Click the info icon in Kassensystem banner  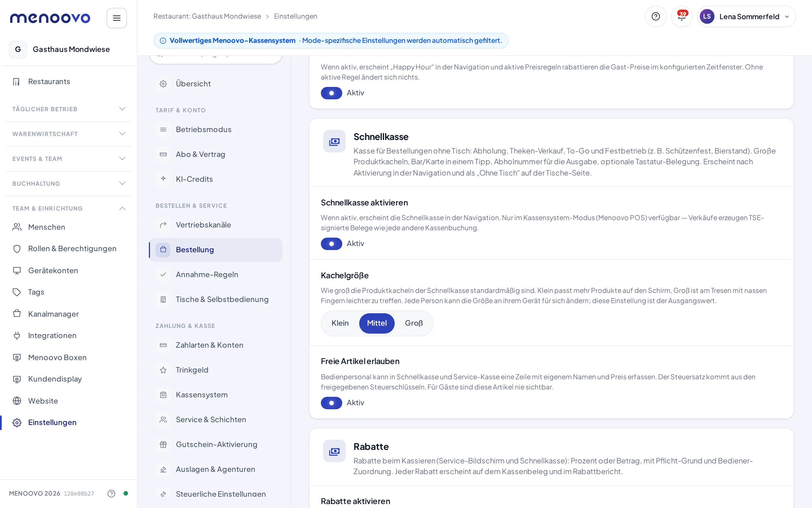(163, 41)
